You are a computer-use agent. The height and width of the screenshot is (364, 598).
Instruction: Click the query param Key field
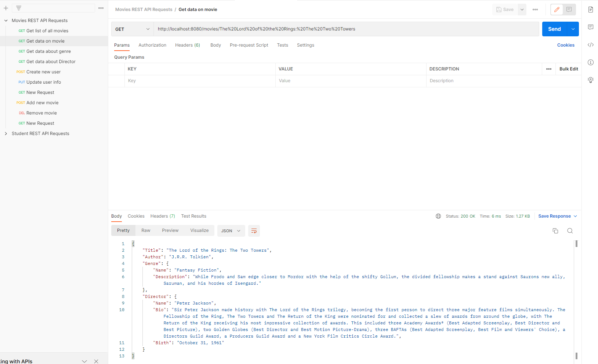tap(200, 81)
